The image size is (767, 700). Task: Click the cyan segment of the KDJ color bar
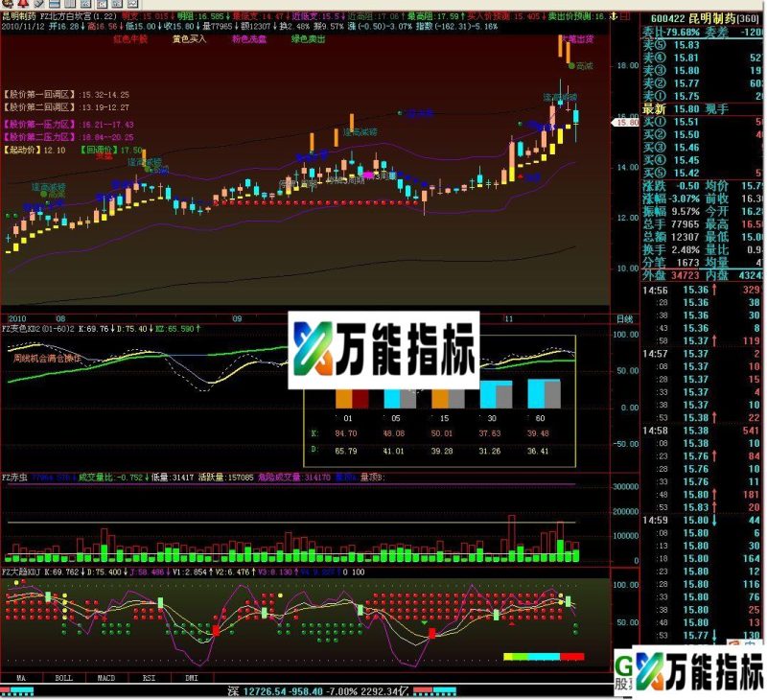click(544, 657)
